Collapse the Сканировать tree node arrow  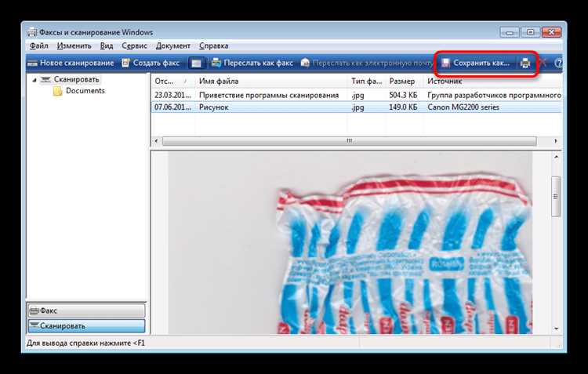[x=34, y=80]
